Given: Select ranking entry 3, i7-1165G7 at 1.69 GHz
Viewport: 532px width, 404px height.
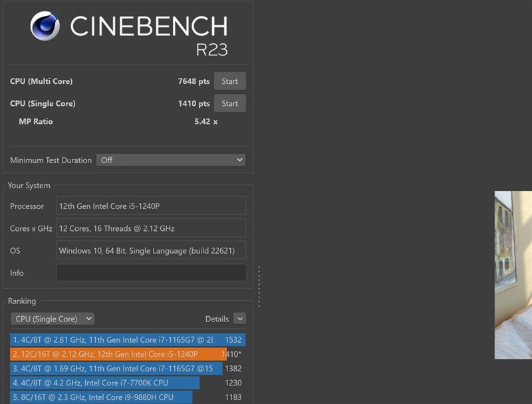Looking at the screenshot, I should [116, 368].
